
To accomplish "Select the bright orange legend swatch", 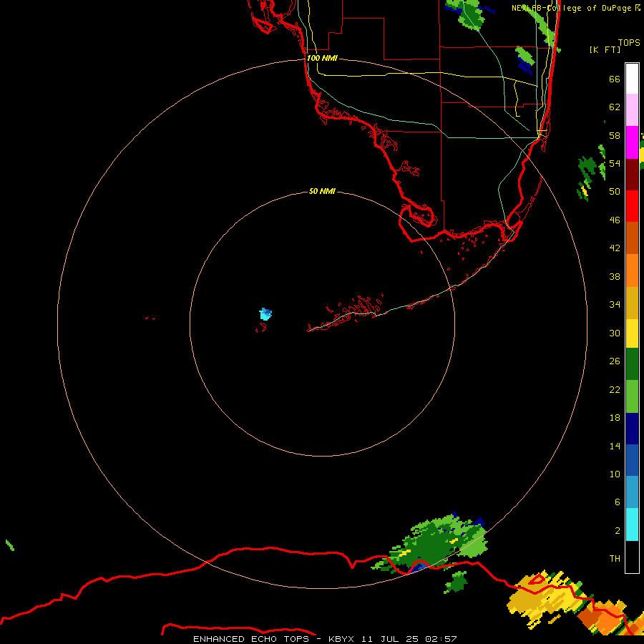I will [x=632, y=270].
